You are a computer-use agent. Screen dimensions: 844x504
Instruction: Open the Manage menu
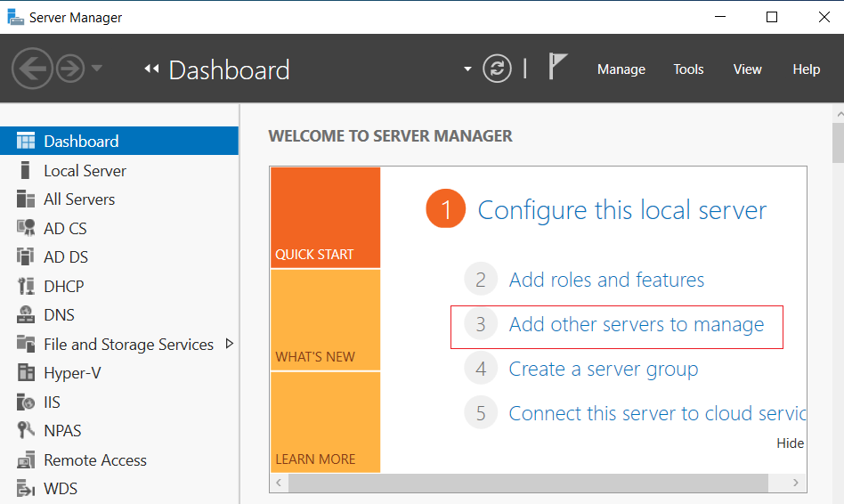click(x=621, y=69)
